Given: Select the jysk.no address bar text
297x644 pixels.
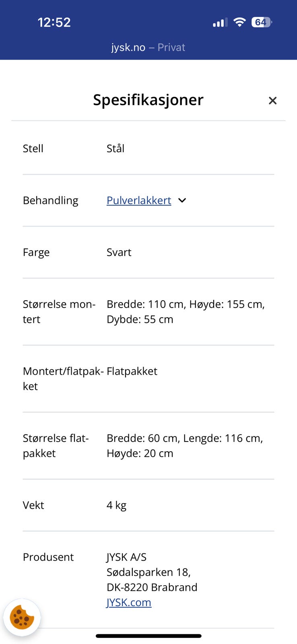Looking at the screenshot, I should coord(128,47).
